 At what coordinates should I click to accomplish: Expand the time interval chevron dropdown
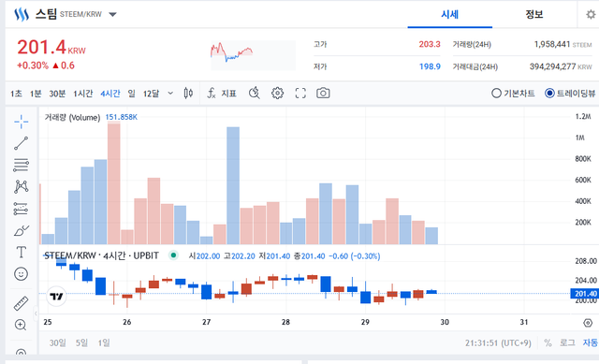pos(170,94)
